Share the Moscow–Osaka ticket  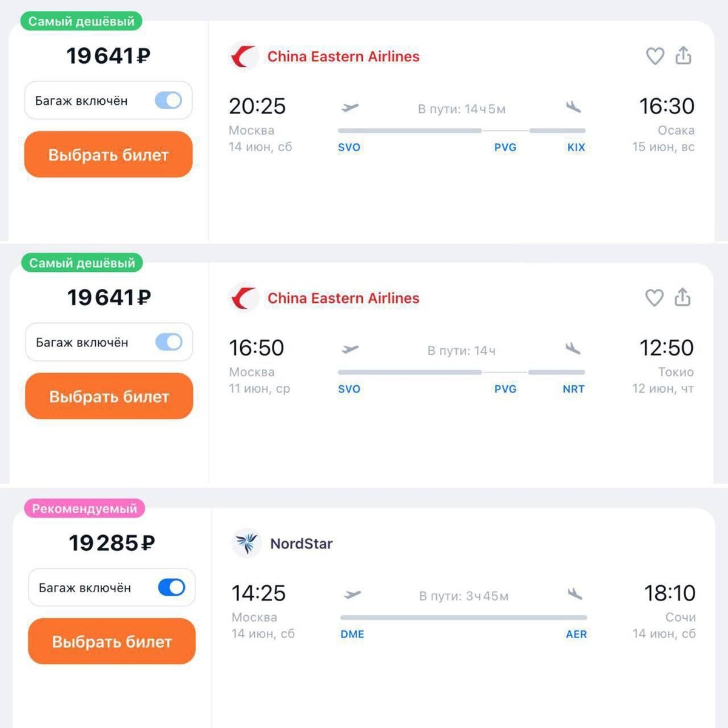683,55
